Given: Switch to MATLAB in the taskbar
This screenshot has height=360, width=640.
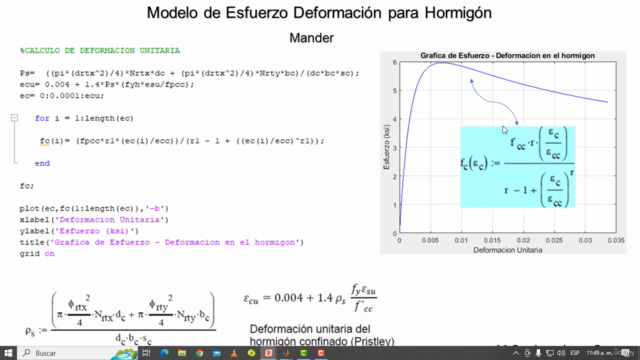Looking at the screenshot, I should click(286, 353).
